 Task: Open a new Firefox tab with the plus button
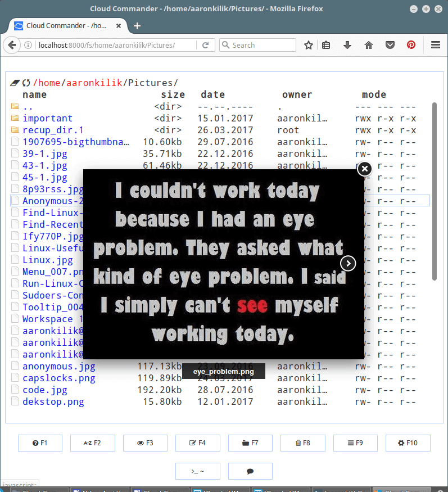pyautogui.click(x=137, y=26)
